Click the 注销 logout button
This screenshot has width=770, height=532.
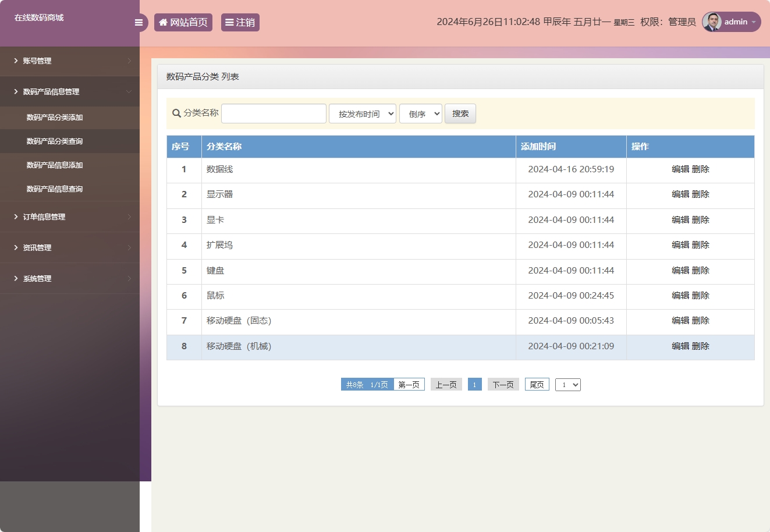[240, 23]
